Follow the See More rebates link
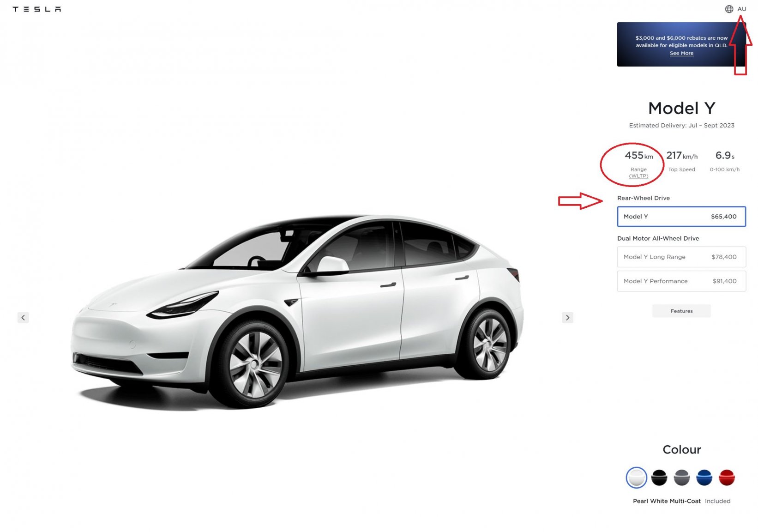The height and width of the screenshot is (532, 758). [681, 53]
